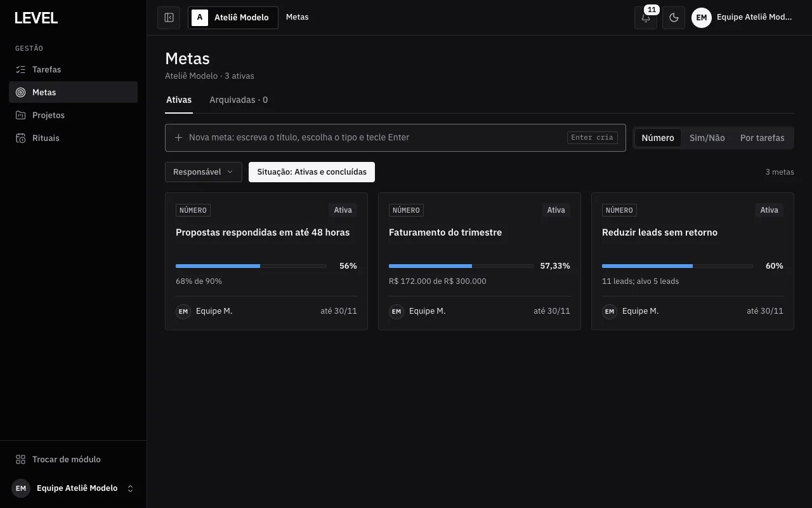Select the Por tarefas goal type
812x508 pixels.
(762, 138)
